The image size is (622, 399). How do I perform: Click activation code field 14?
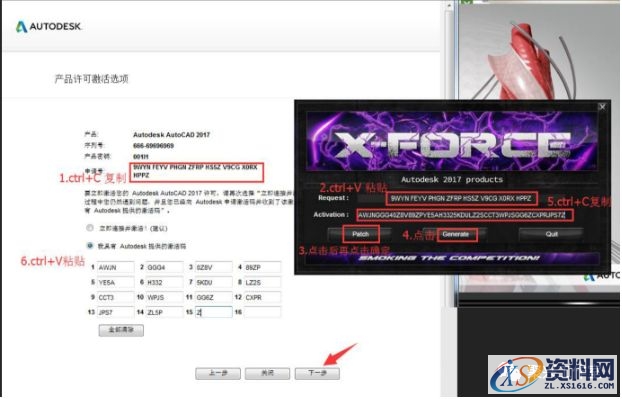click(165, 312)
